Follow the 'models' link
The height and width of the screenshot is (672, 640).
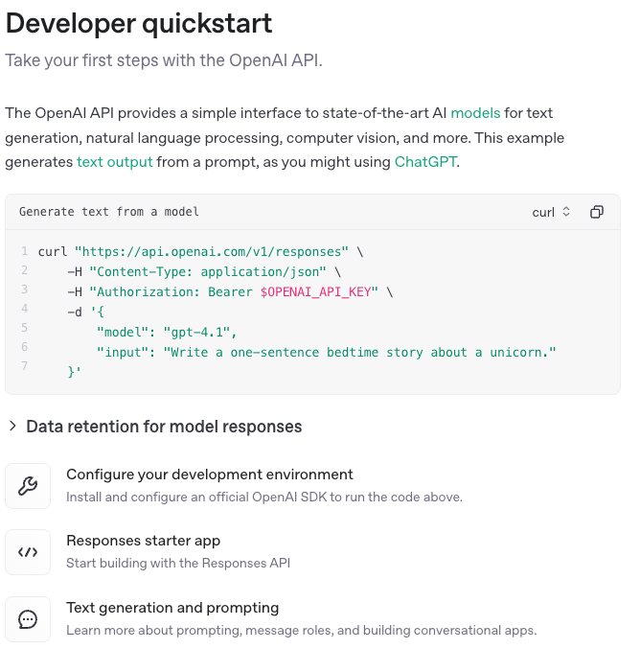point(475,113)
